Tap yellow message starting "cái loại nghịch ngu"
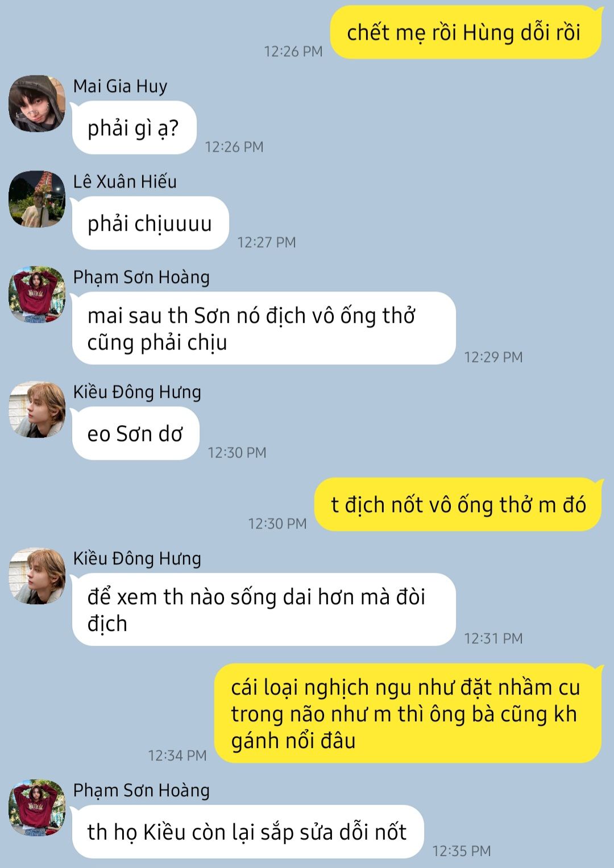 click(408, 714)
